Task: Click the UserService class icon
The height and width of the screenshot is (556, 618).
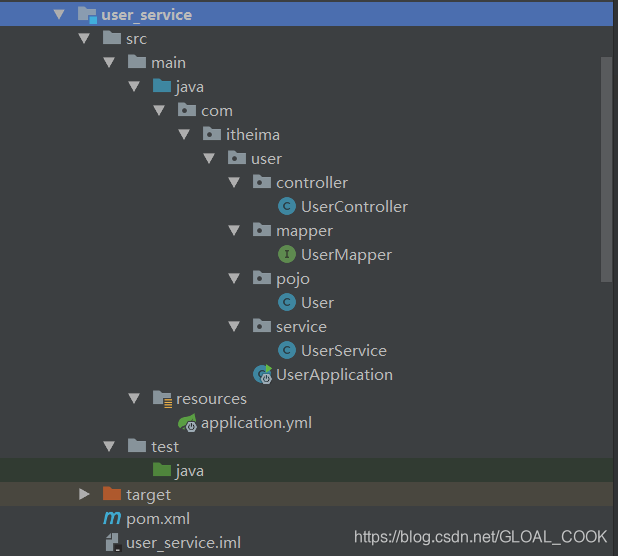Action: point(287,350)
